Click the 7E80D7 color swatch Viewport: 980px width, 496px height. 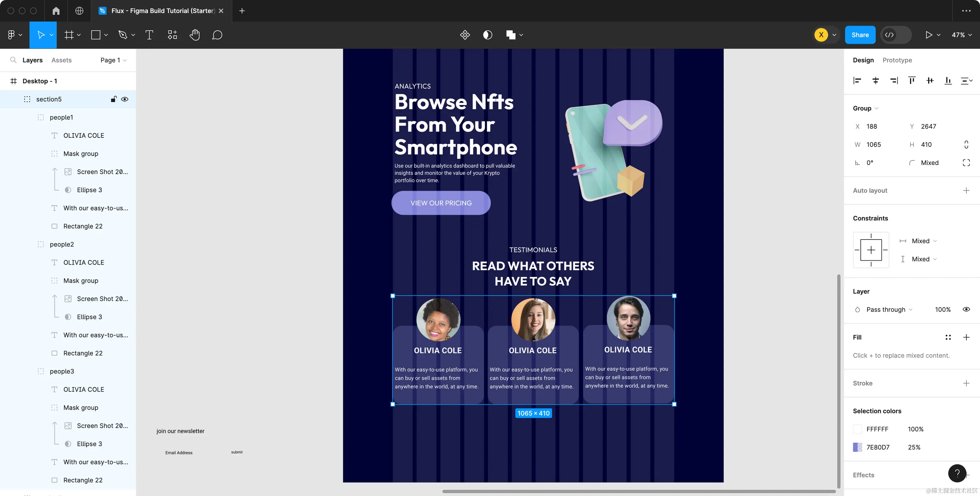pyautogui.click(x=857, y=447)
